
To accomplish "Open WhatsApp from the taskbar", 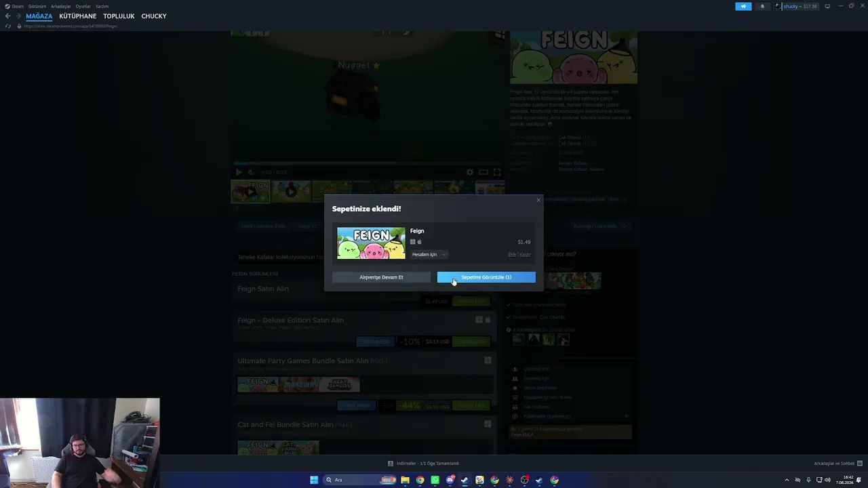I will [x=435, y=480].
